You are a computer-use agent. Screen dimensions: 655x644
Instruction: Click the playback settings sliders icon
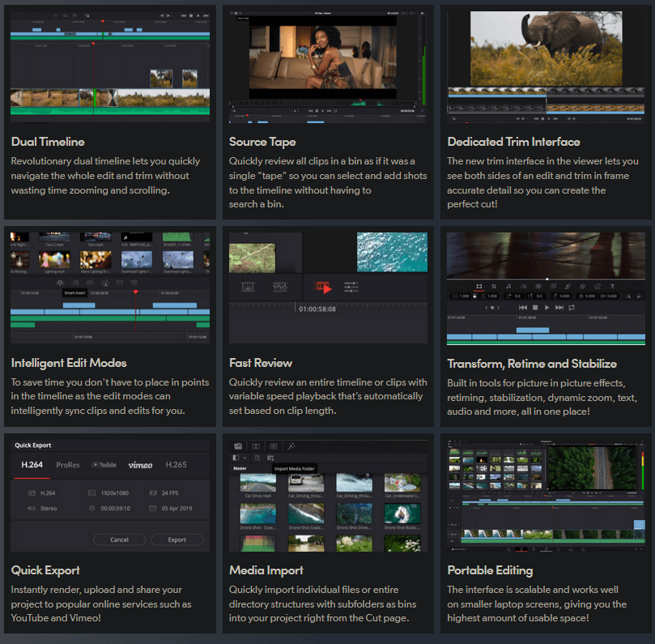coord(352,288)
